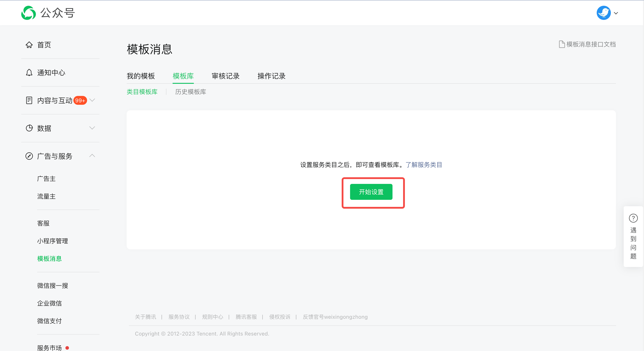This screenshot has height=351, width=644.
Task: Click the 内容与互动 document icon
Action: pos(29,100)
